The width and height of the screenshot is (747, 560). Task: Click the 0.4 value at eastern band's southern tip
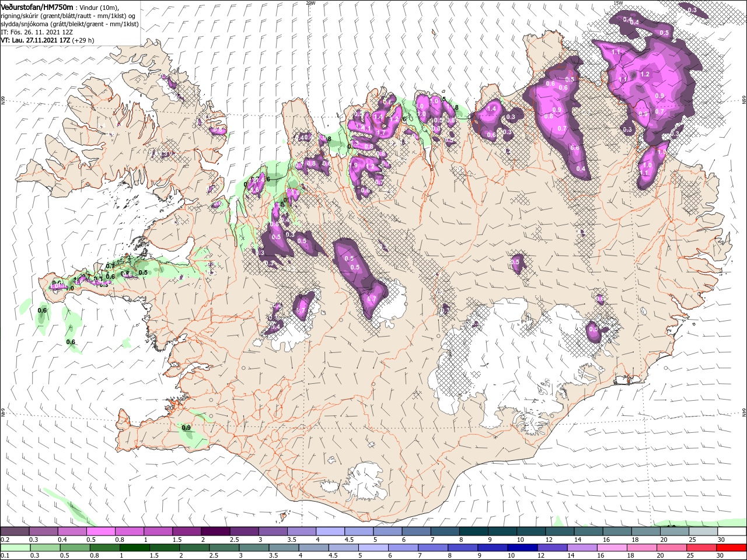coord(581,169)
